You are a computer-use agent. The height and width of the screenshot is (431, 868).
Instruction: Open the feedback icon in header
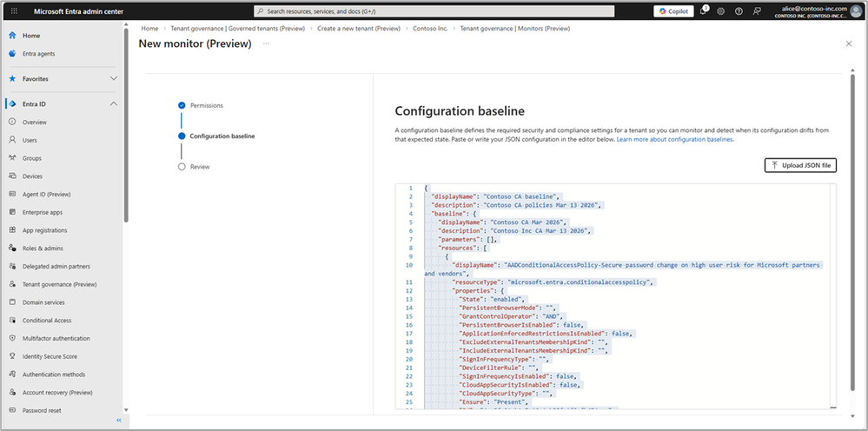point(755,11)
